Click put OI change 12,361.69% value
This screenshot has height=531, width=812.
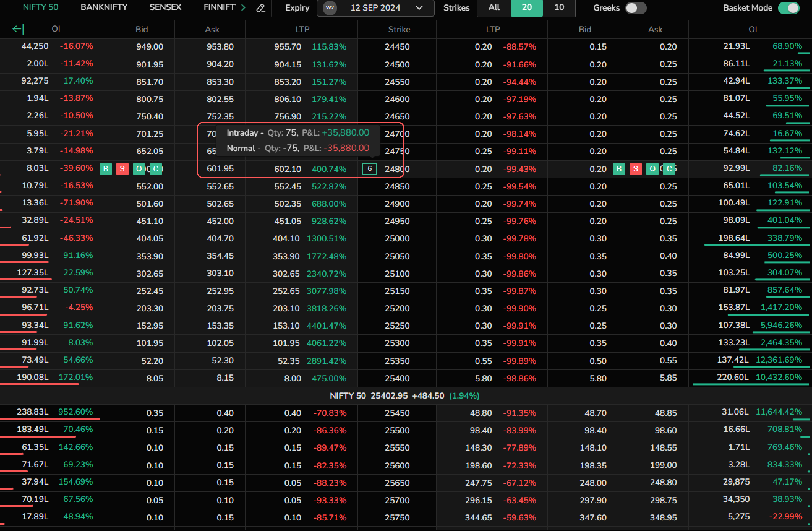(x=779, y=360)
